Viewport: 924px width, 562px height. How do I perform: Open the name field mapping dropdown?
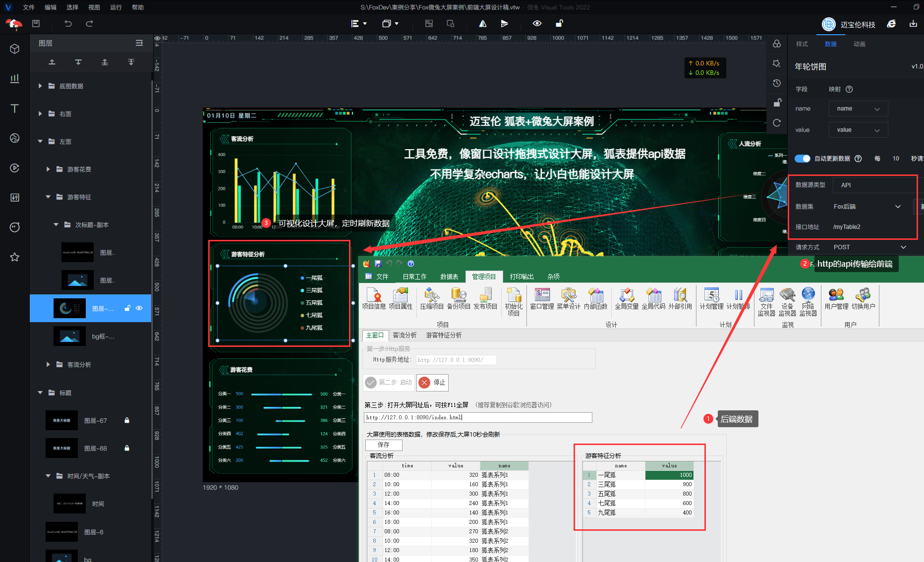coord(858,109)
